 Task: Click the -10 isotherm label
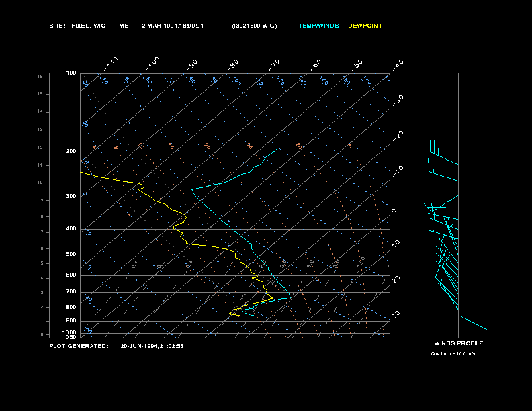[398, 171]
